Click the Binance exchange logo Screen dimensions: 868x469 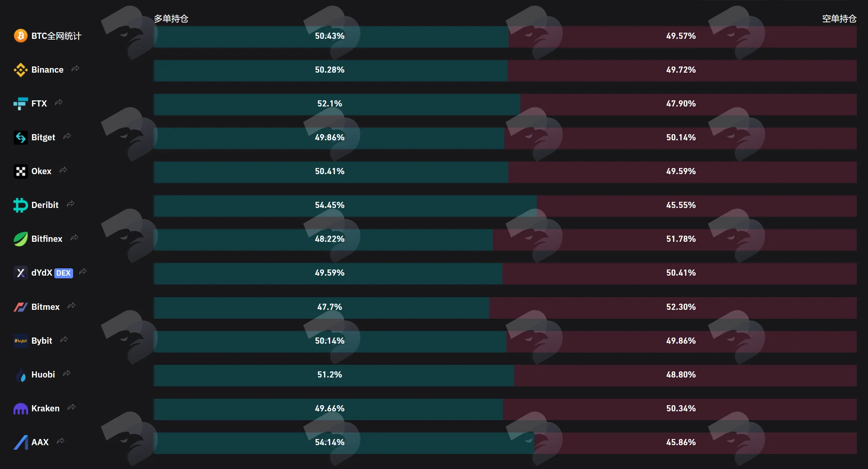coord(21,70)
